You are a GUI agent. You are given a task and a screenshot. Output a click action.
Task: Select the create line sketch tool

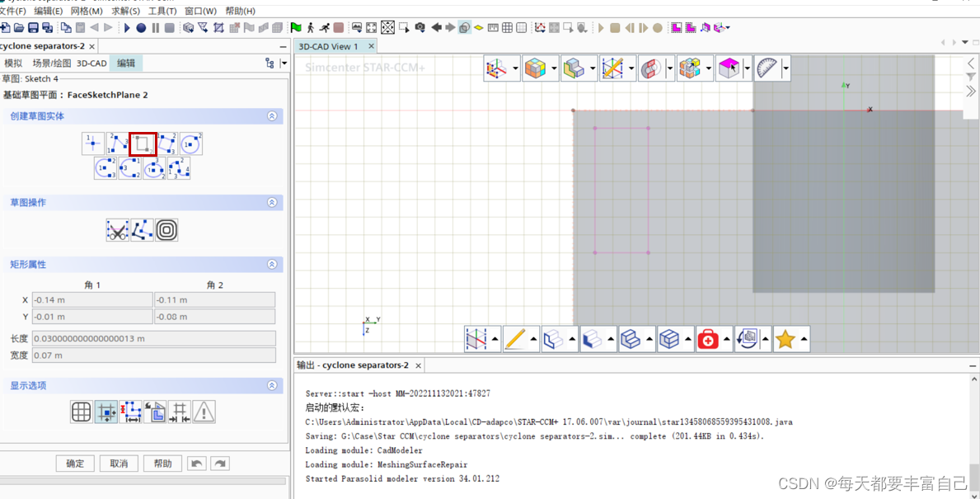118,144
